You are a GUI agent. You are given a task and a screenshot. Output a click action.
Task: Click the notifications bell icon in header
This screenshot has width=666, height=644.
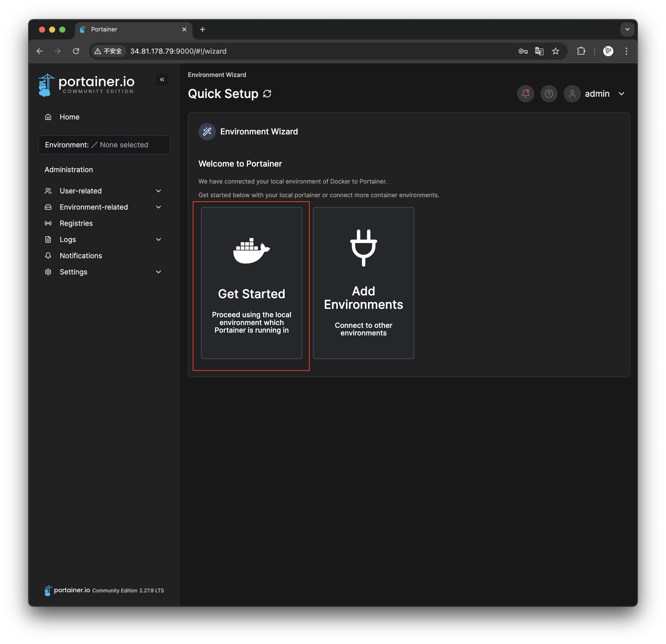pyautogui.click(x=525, y=93)
